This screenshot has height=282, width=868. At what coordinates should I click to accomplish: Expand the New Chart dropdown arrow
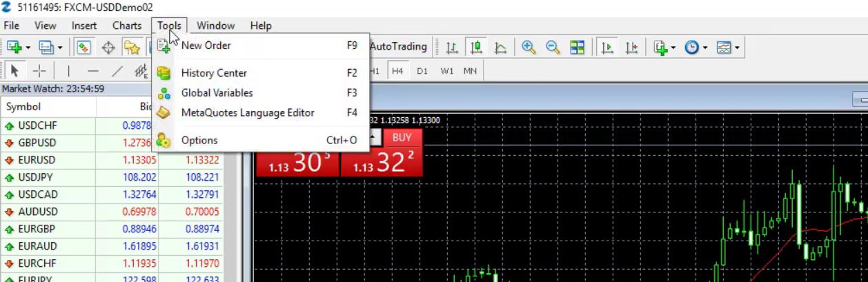28,48
